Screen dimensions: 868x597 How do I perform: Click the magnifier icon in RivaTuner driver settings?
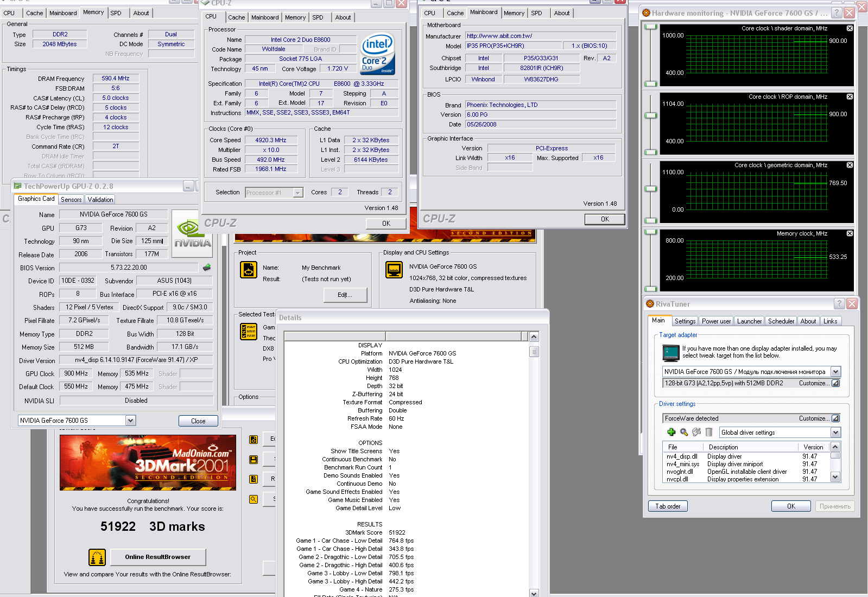point(684,432)
